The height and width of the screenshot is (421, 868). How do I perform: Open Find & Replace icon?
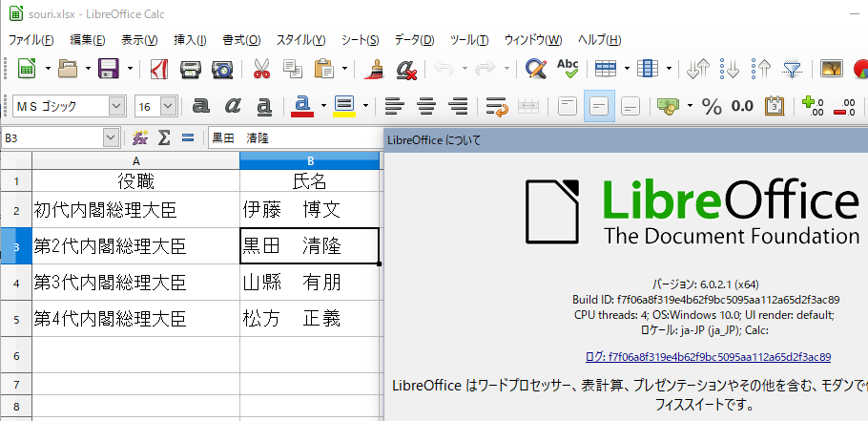click(536, 69)
